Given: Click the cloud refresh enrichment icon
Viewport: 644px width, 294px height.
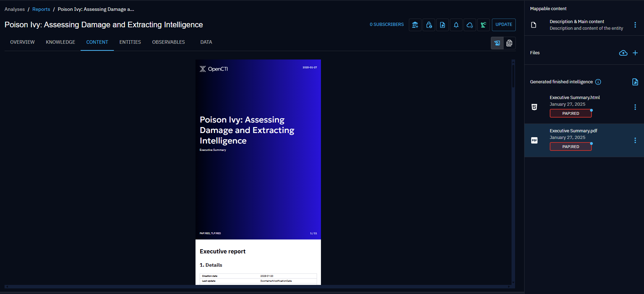Looking at the screenshot, I should point(470,25).
